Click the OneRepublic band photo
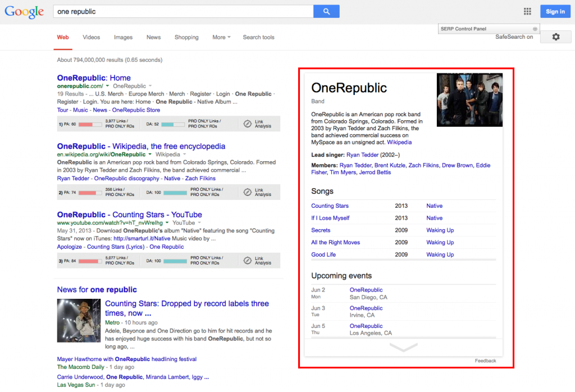 (469, 100)
